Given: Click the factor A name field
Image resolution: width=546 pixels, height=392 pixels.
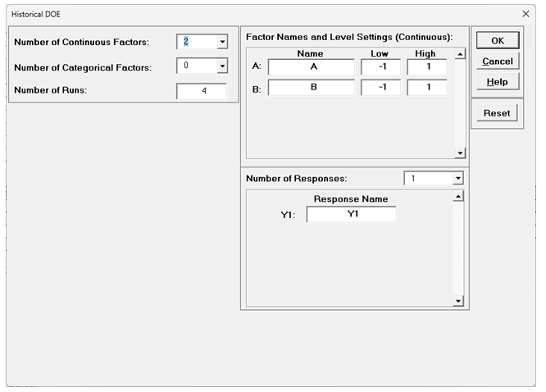Looking at the screenshot, I should click(311, 67).
